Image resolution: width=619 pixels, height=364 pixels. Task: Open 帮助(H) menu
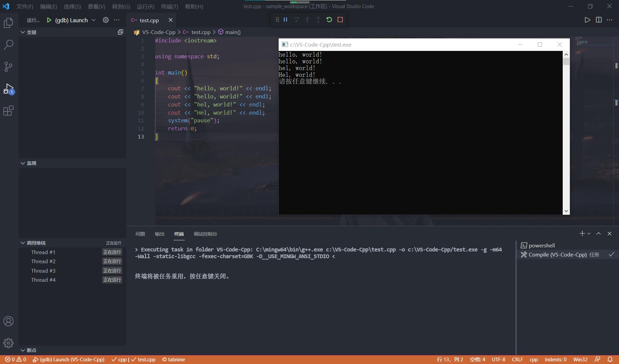(194, 6)
